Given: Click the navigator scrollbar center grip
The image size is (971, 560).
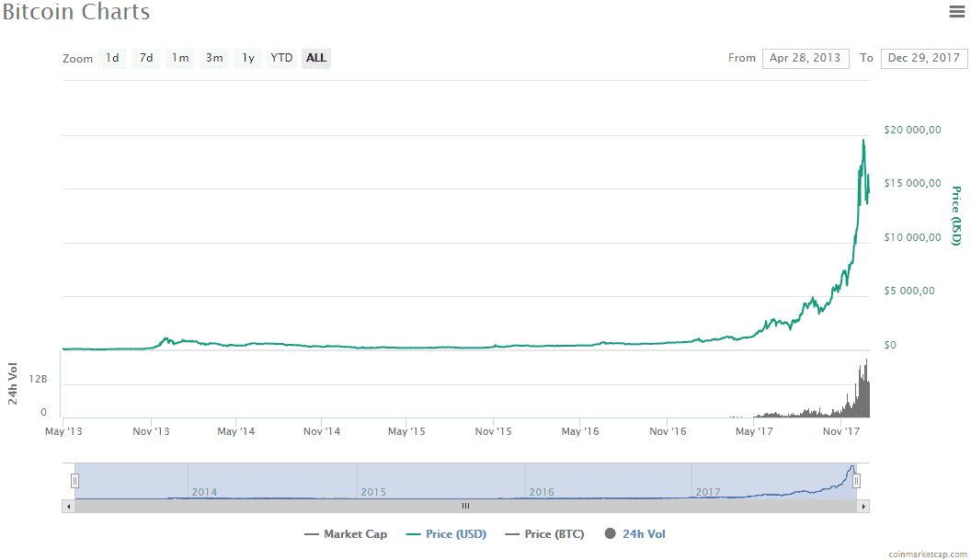Looking at the screenshot, I should pos(465,506).
